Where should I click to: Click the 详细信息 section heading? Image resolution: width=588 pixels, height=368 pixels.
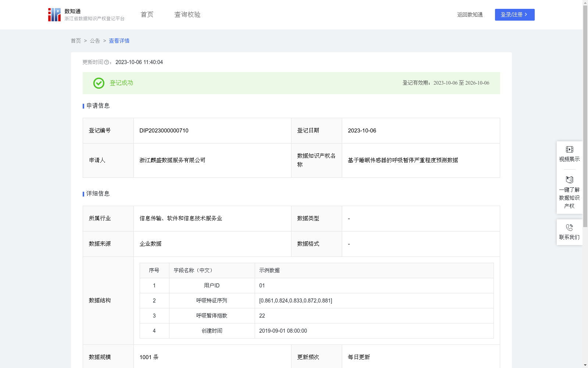[x=98, y=194]
